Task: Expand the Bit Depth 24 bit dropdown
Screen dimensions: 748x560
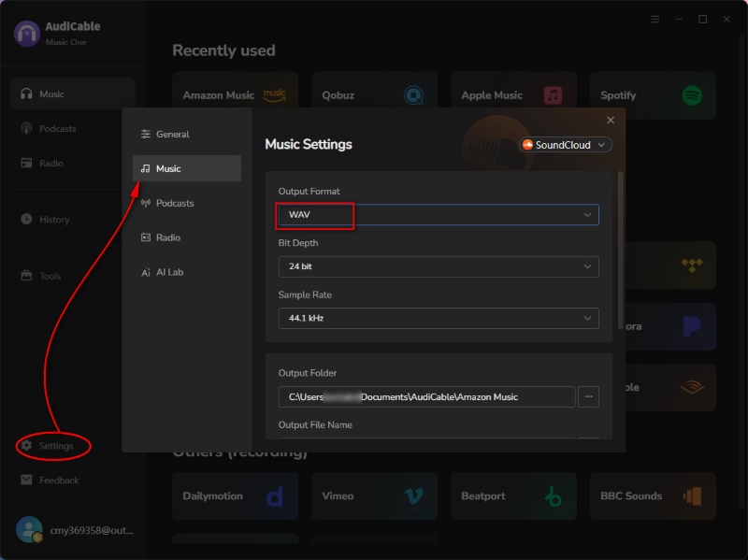Action: [439, 266]
